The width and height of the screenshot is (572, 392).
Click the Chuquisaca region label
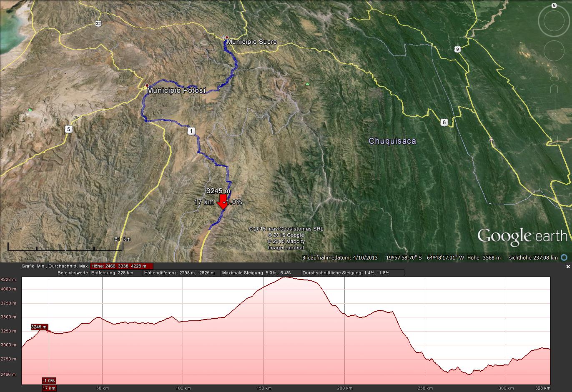[x=392, y=141]
